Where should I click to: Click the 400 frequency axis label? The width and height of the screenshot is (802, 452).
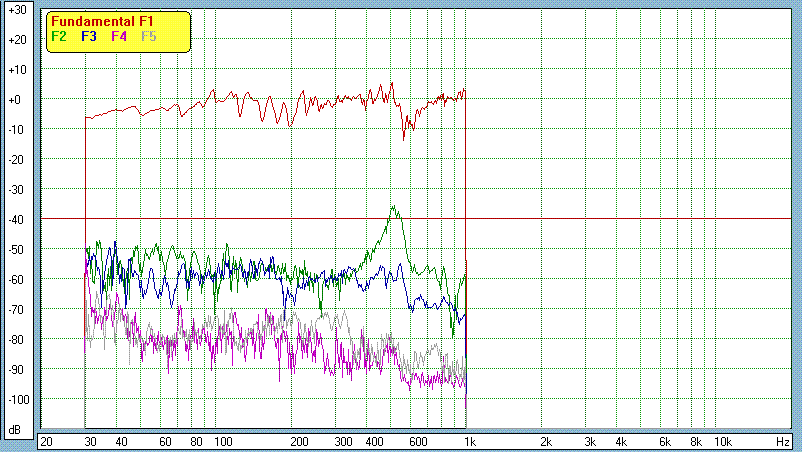click(376, 441)
